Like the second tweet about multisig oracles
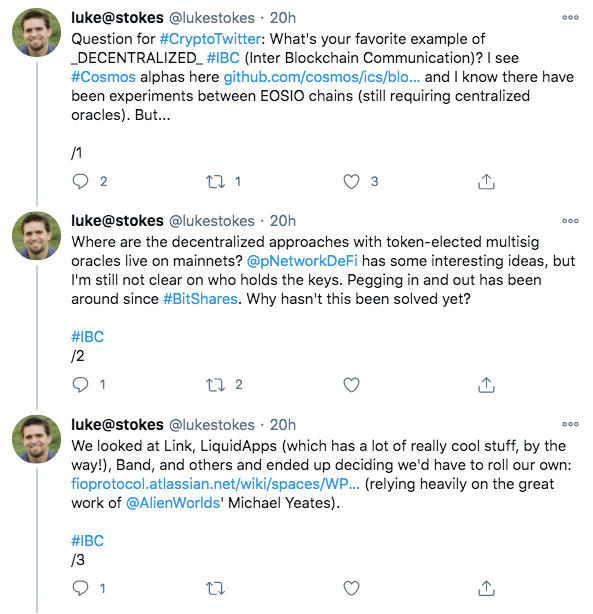Image resolution: width=593 pixels, height=614 pixels. (351, 385)
